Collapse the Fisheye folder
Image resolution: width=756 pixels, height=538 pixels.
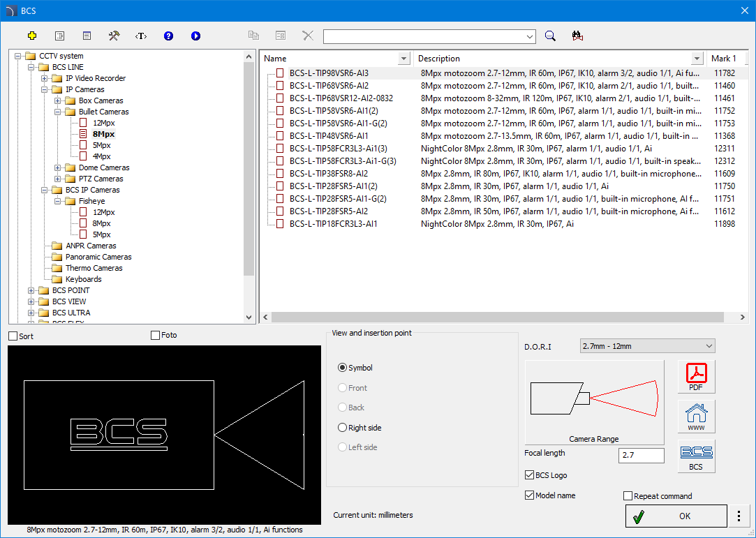pyautogui.click(x=57, y=201)
